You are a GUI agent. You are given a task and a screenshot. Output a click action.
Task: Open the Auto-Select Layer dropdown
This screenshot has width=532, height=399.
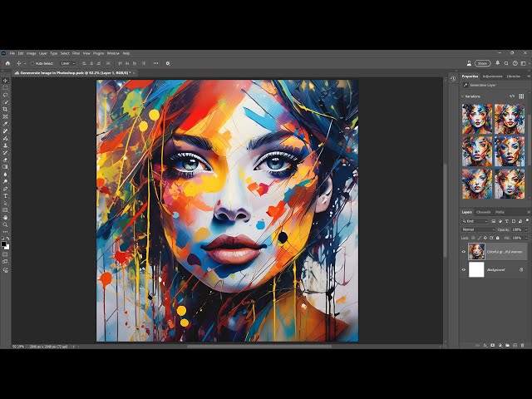68,63
